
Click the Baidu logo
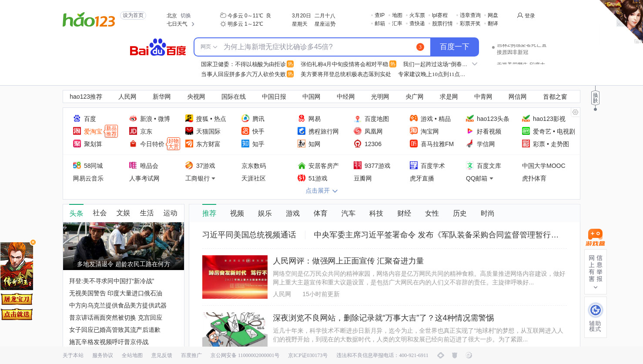click(x=157, y=47)
